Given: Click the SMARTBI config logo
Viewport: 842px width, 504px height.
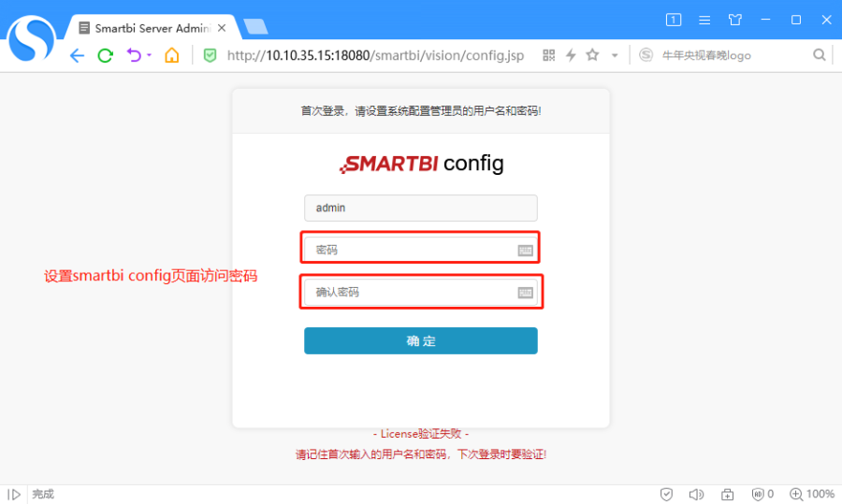Looking at the screenshot, I should click(x=422, y=164).
